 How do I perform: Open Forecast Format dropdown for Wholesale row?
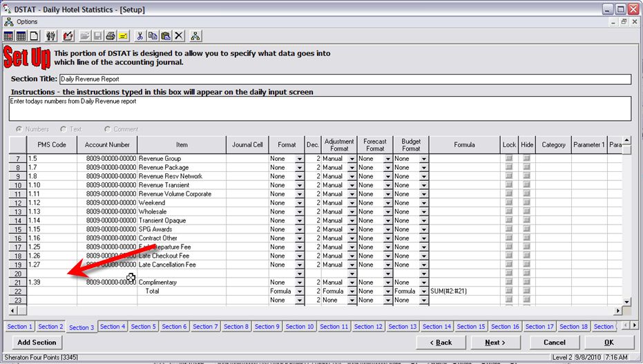point(387,212)
